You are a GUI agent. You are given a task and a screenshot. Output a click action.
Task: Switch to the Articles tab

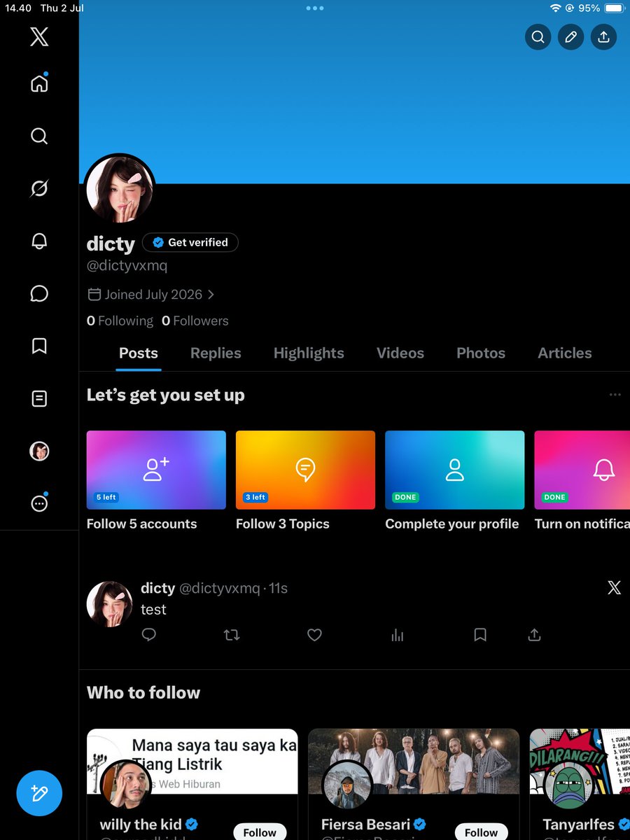click(x=565, y=353)
